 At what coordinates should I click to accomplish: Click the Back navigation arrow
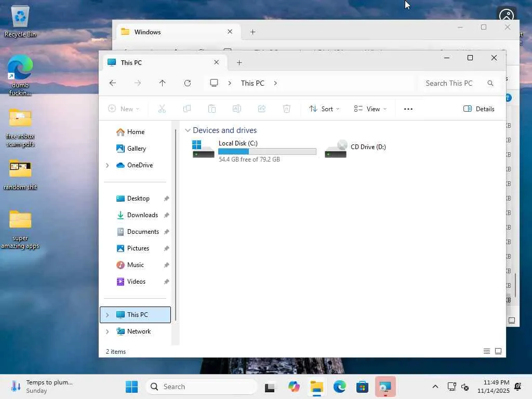[113, 83]
